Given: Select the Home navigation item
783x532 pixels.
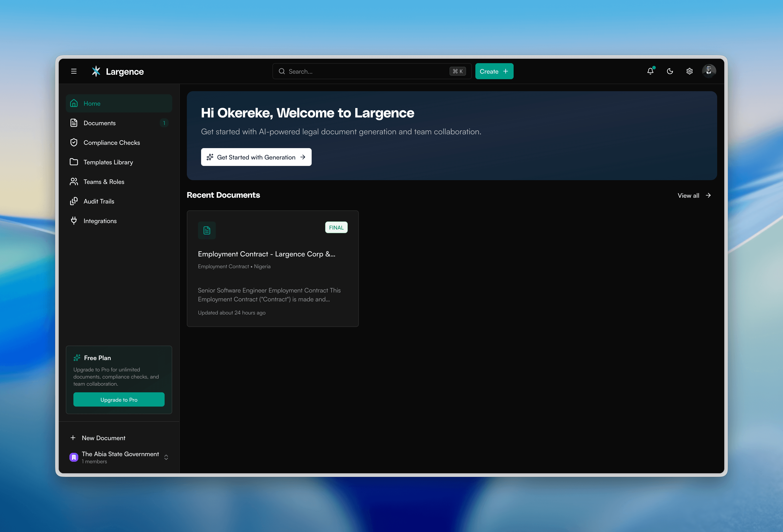Looking at the screenshot, I should (92, 103).
